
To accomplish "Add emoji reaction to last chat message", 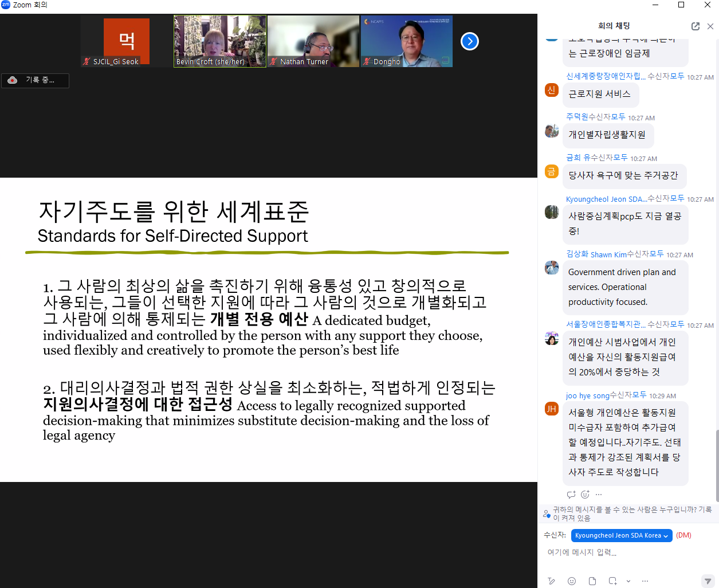I will [585, 495].
